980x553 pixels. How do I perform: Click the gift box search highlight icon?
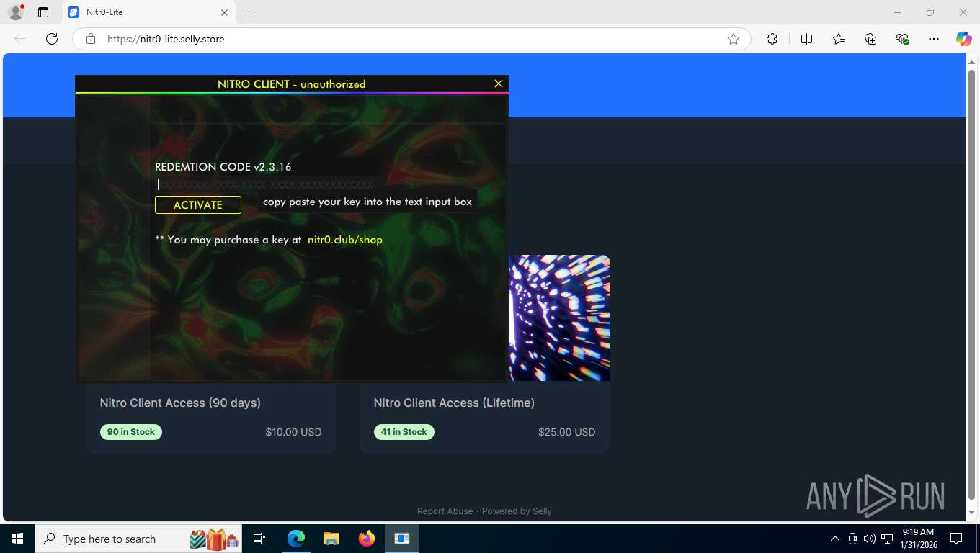(x=214, y=539)
